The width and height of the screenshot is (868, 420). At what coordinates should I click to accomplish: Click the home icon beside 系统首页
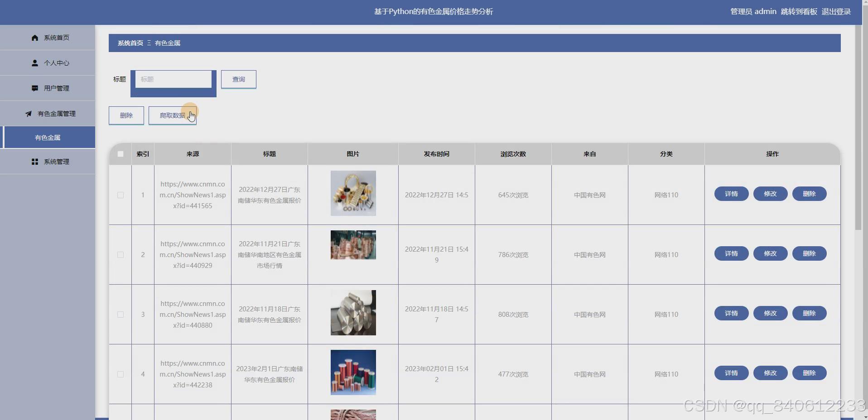(x=35, y=38)
